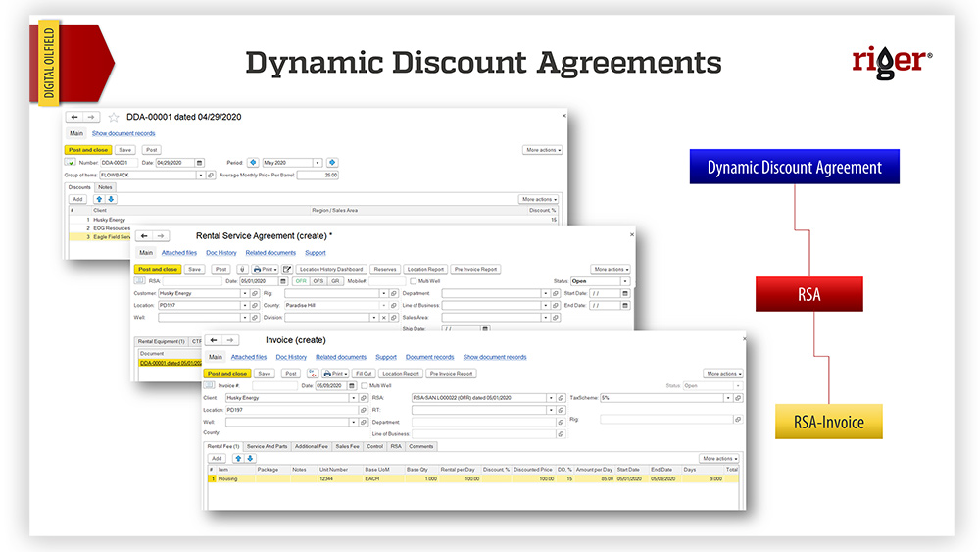Star the DDA-00001 document as favorite

(114, 117)
